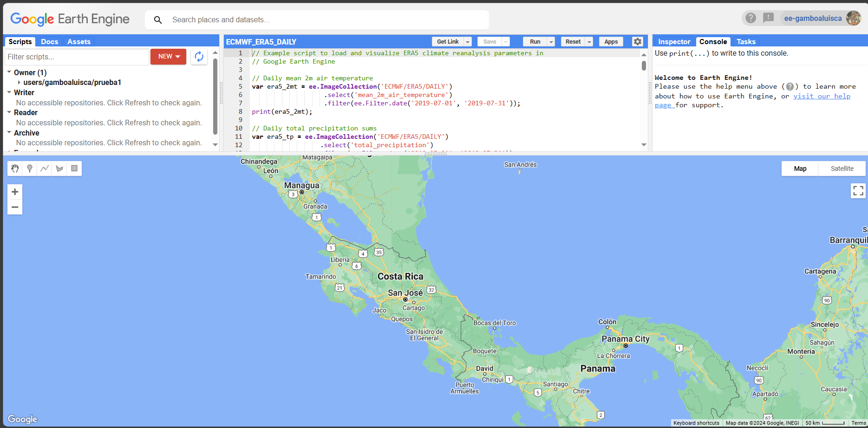Open the Reset dropdown arrow

point(589,42)
